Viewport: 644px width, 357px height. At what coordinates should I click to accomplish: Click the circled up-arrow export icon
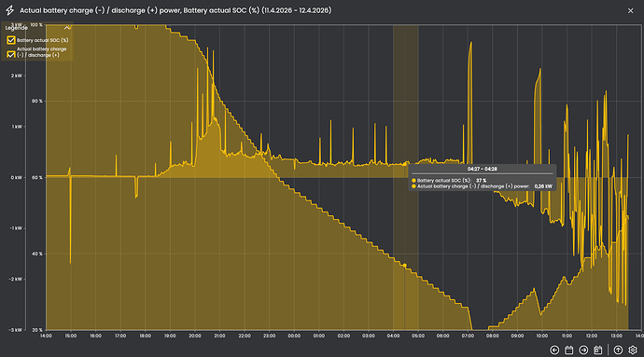coord(618,350)
